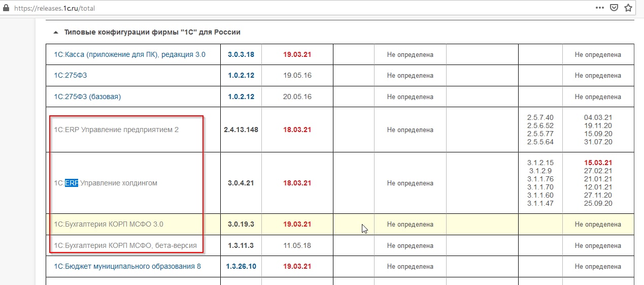This screenshot has width=644, height=285.
Task: Click version 3.0.4.21
Action: (x=241, y=183)
